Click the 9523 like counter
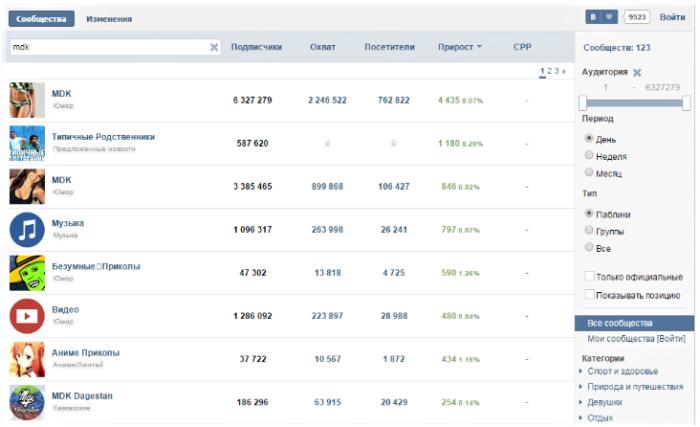Image resolution: width=700 pixels, height=427 pixels. [636, 17]
